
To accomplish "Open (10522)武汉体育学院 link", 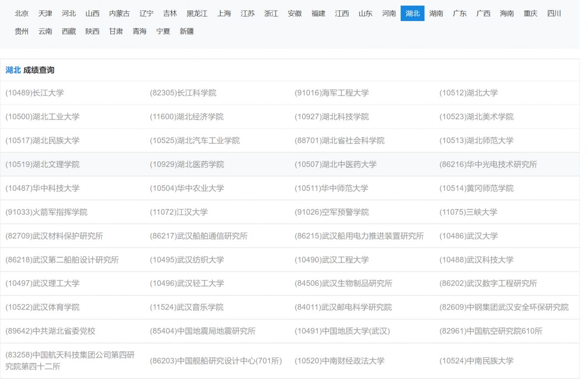I will (43, 307).
